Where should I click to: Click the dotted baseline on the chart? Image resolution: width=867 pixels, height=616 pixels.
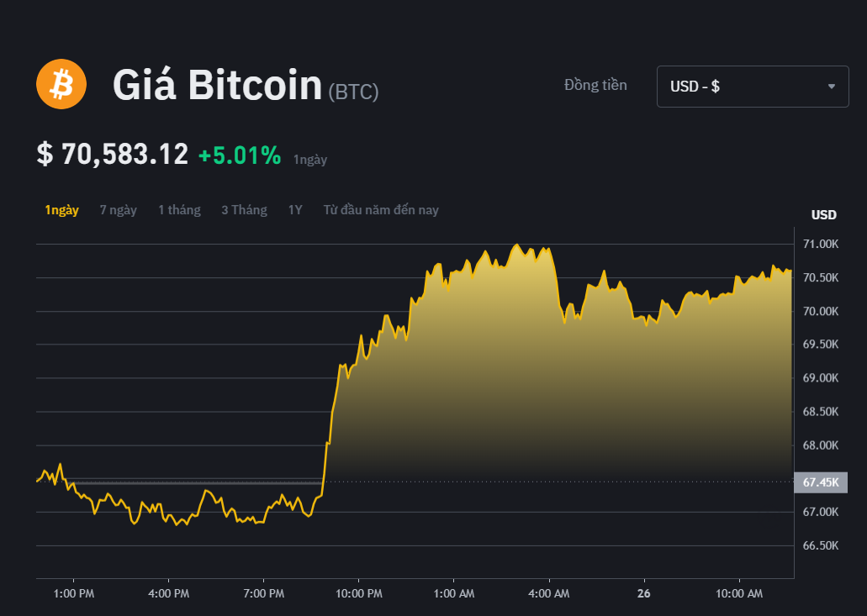pyautogui.click(x=505, y=482)
